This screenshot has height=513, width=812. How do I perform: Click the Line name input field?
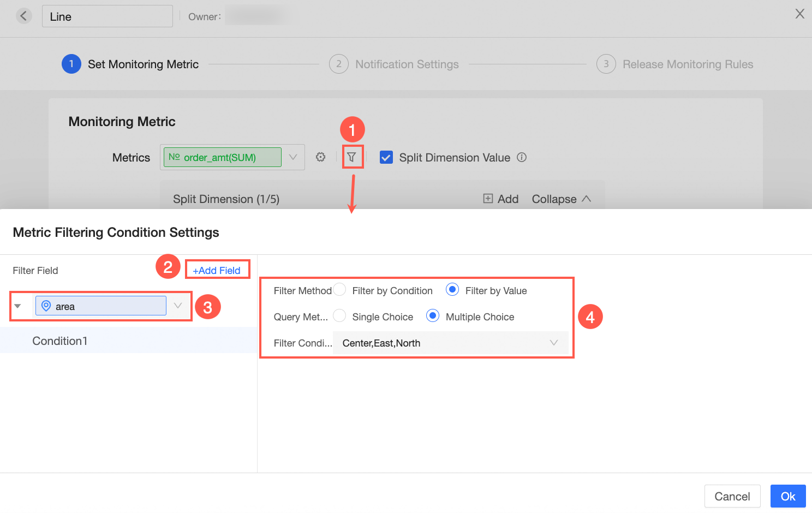tap(108, 16)
